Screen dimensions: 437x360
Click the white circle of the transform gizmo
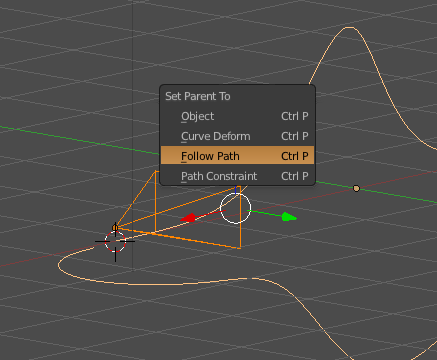[x=235, y=208]
